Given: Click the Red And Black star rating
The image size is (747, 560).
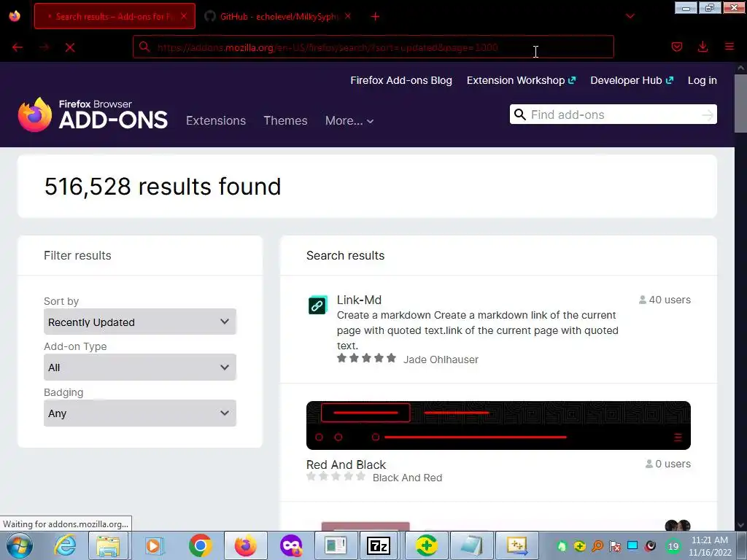Looking at the screenshot, I should (x=336, y=476).
